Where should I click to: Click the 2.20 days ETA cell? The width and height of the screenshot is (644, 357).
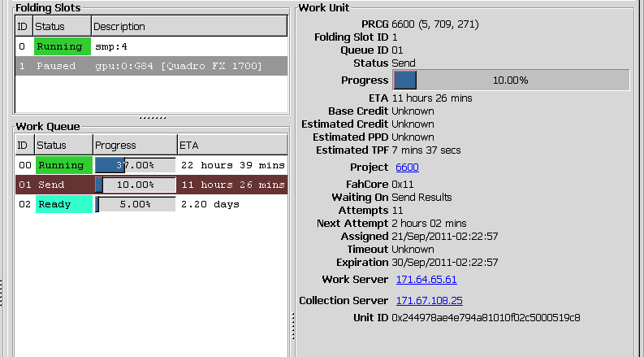[x=210, y=204]
